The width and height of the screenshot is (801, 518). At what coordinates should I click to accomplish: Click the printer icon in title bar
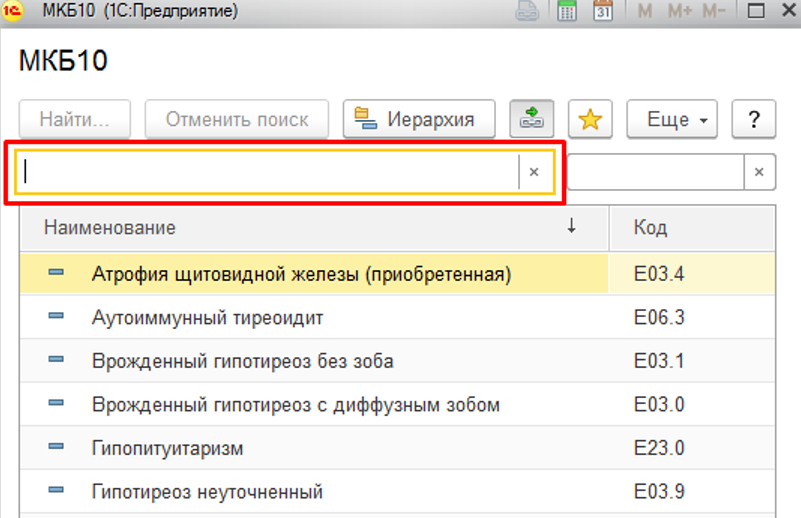(527, 11)
